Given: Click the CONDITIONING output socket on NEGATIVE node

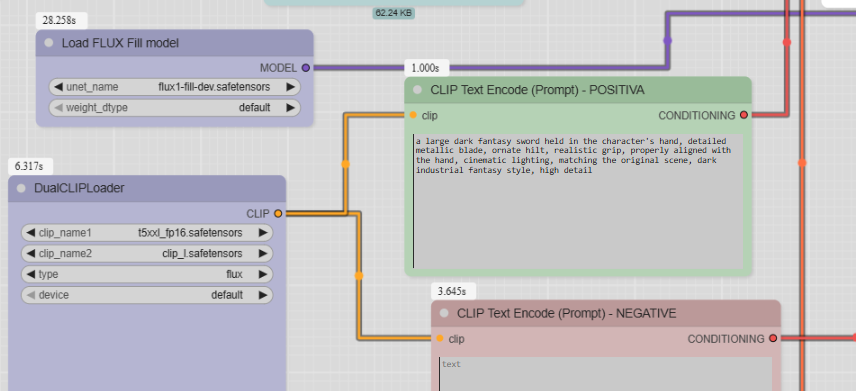Looking at the screenshot, I should click(x=773, y=339).
